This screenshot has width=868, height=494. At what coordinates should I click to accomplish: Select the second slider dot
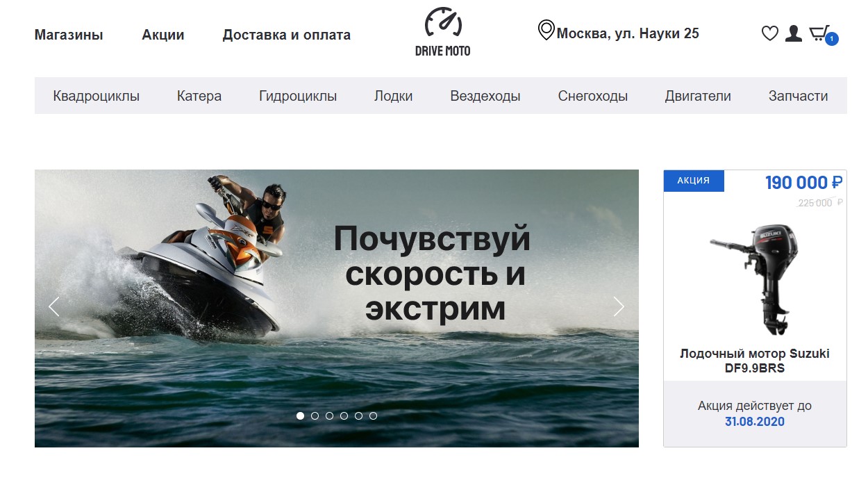point(315,415)
